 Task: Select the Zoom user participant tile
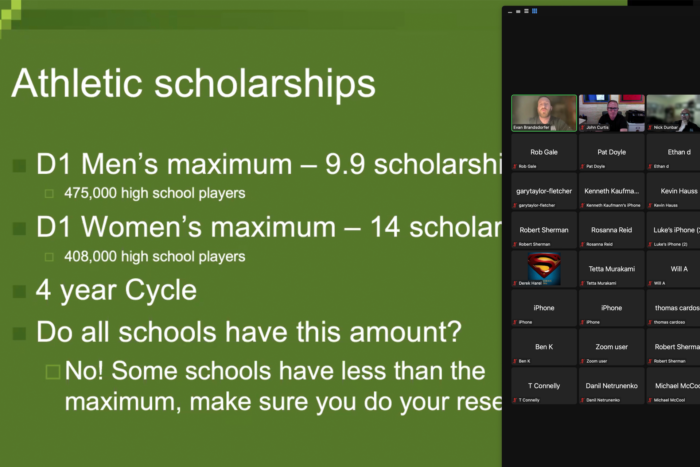(612, 347)
